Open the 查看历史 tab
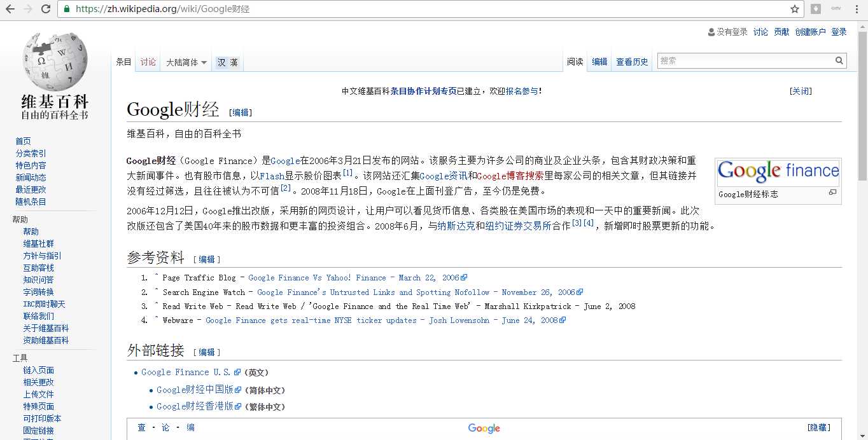The height and width of the screenshot is (440, 868). click(632, 62)
